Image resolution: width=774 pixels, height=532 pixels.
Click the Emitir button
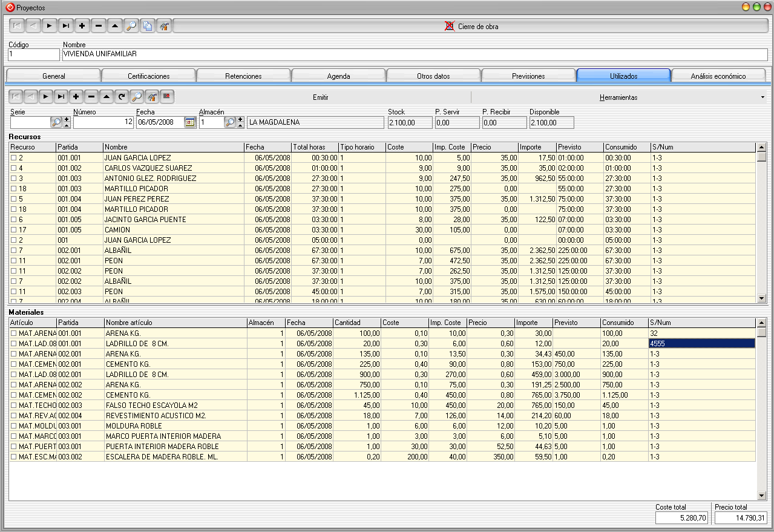[x=321, y=97]
